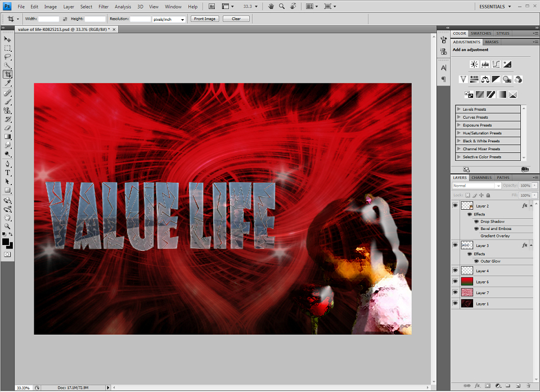Open the pixels/inch units dropdown
The image size is (540, 392).
[x=169, y=19]
